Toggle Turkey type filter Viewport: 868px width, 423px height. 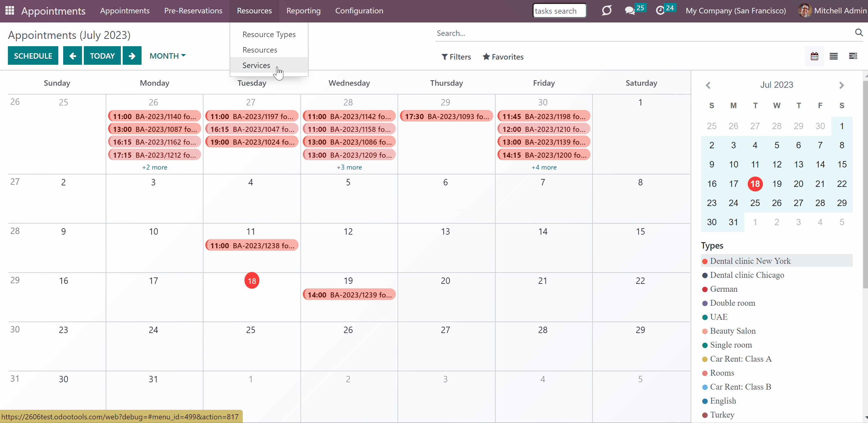point(777,415)
